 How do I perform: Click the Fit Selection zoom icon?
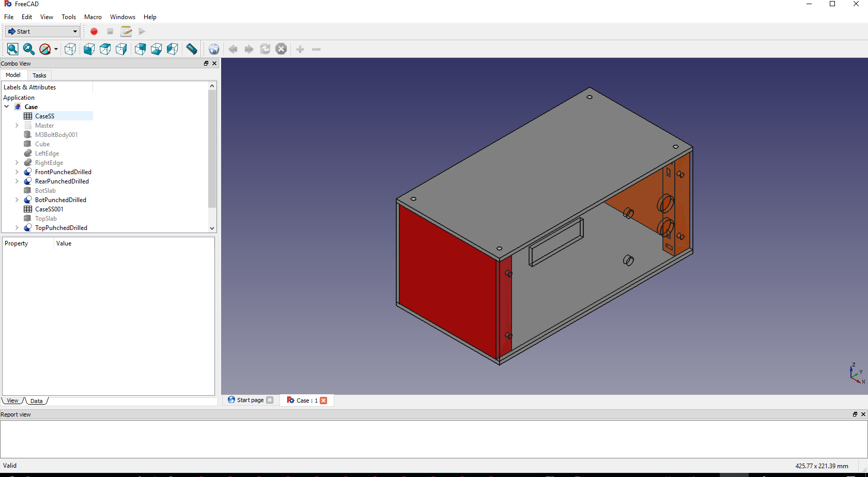click(x=29, y=49)
